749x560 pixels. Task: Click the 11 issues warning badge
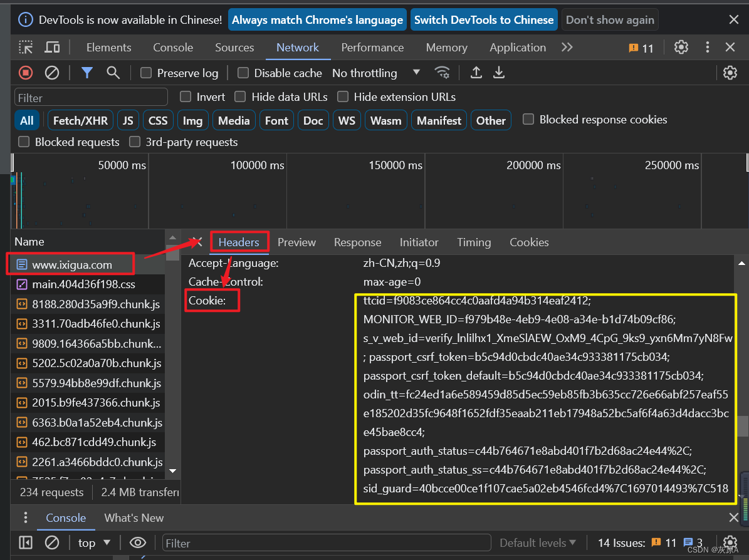tap(641, 48)
